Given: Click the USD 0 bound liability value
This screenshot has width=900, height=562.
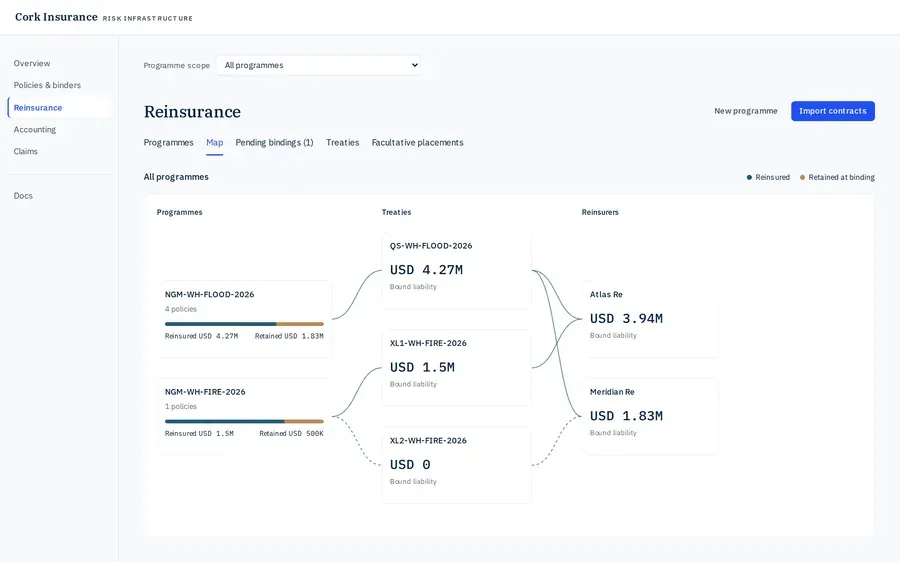Looking at the screenshot, I should 410,465.
